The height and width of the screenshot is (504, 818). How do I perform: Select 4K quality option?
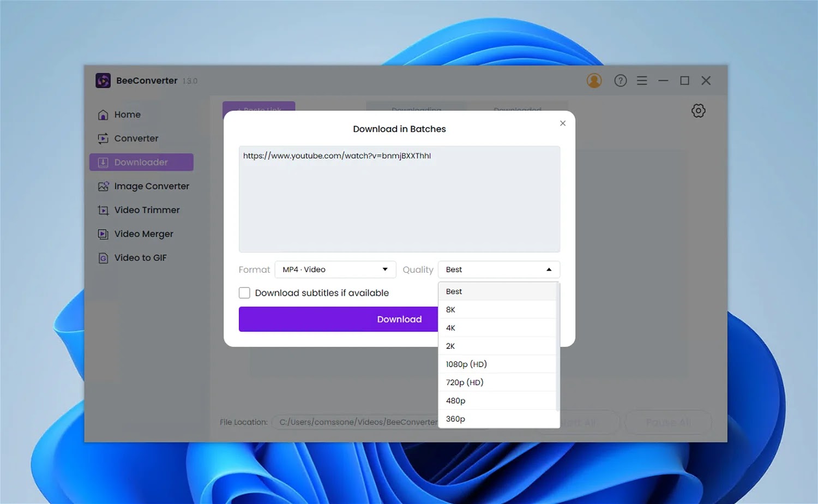coord(497,328)
